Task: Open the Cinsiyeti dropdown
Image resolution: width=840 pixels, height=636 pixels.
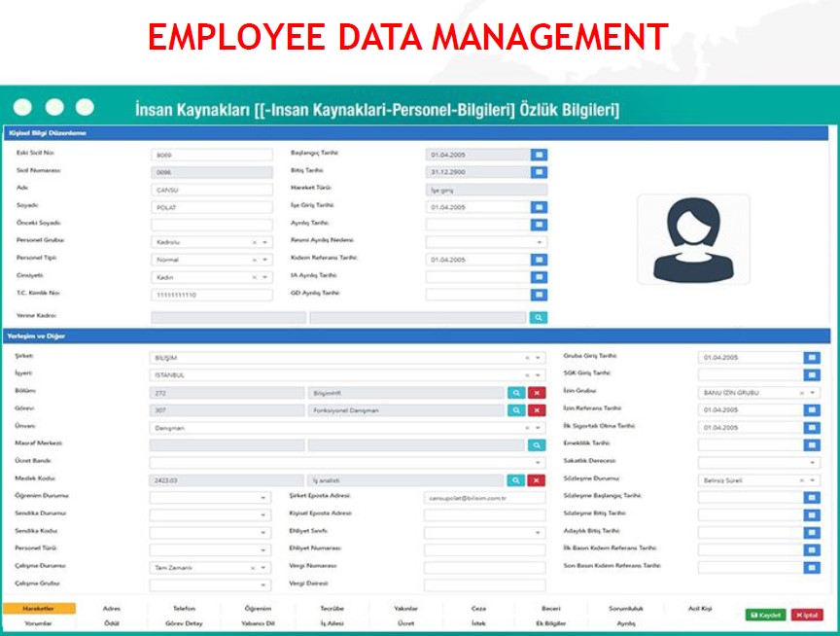Action: (264, 277)
